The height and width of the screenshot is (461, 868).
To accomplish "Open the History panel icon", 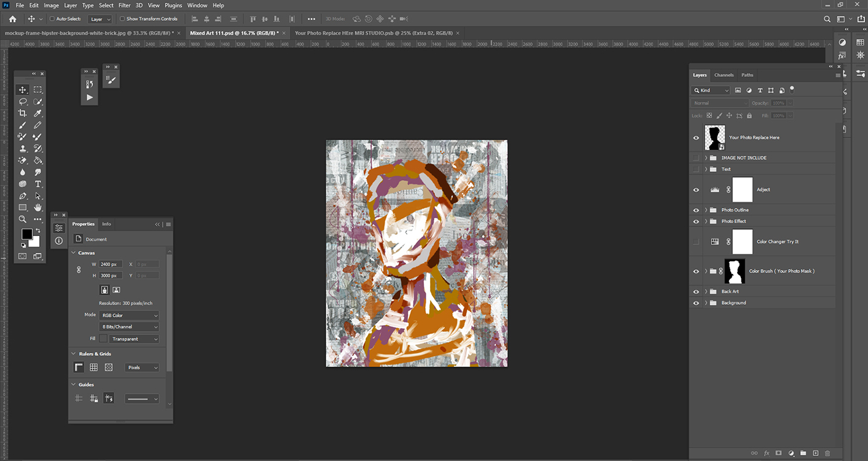I will click(x=90, y=84).
